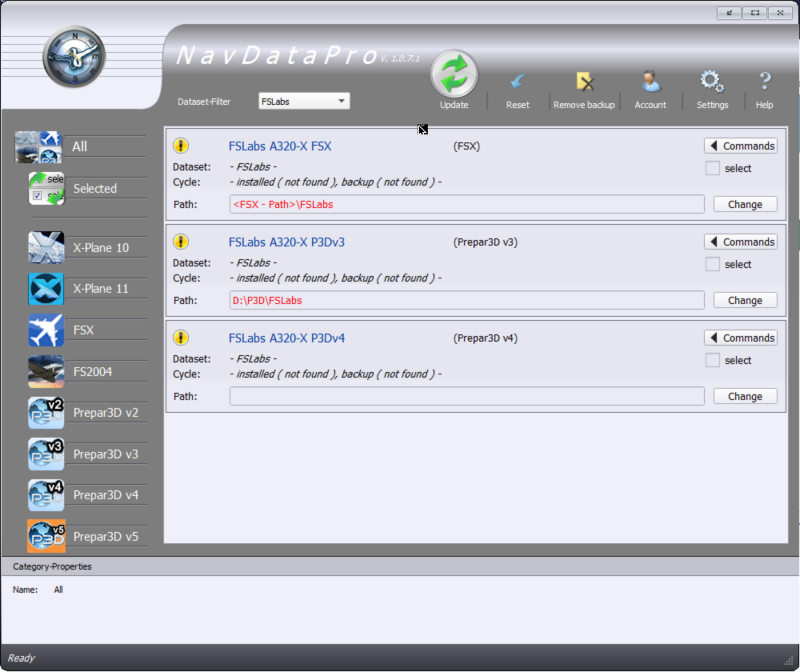Click the X-Plane 10 label text
This screenshot has height=672, width=800.
[101, 247]
